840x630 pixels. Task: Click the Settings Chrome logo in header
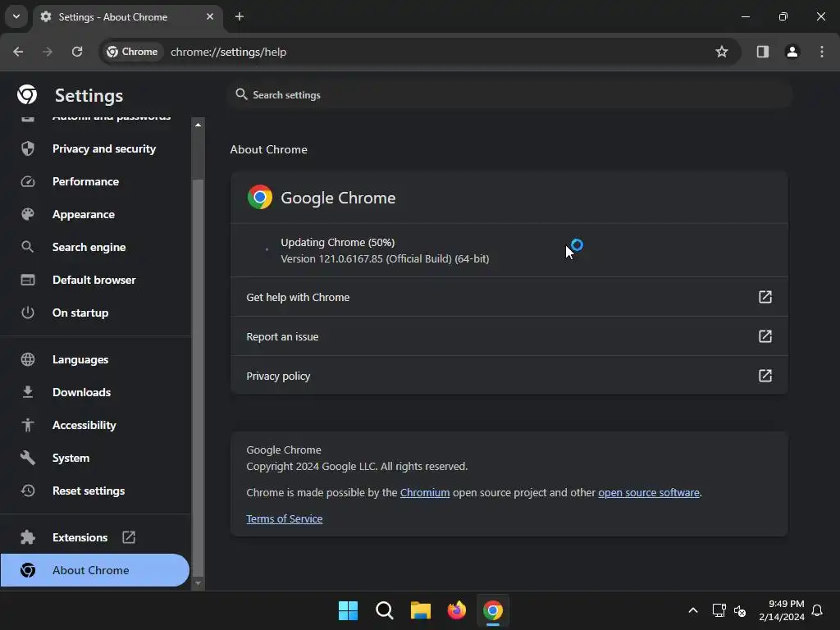coord(27,95)
